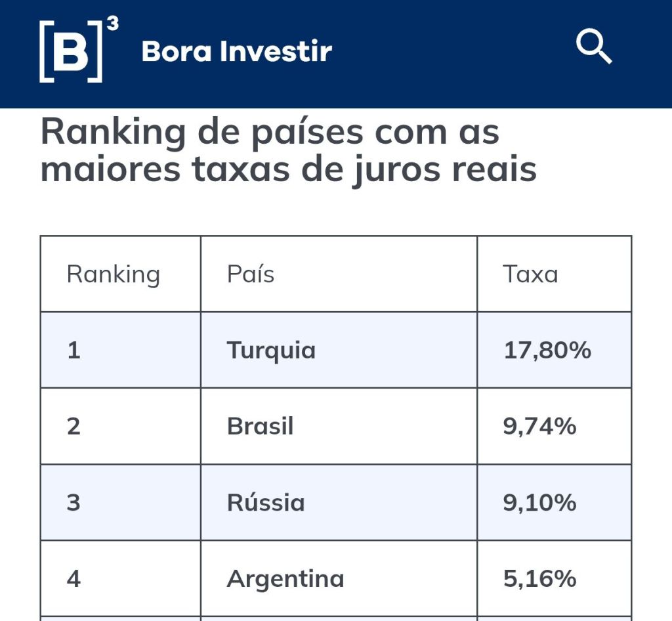Select the Rússia country cell
This screenshot has height=621, width=672.
click(266, 503)
